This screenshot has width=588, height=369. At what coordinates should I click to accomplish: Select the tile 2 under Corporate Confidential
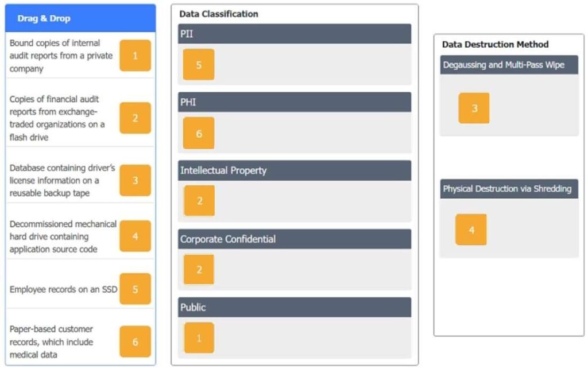point(199,269)
